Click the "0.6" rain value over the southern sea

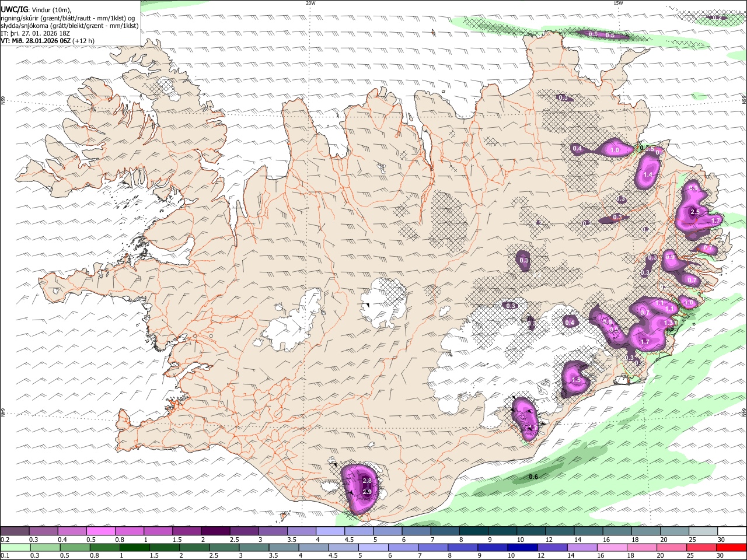tap(533, 477)
